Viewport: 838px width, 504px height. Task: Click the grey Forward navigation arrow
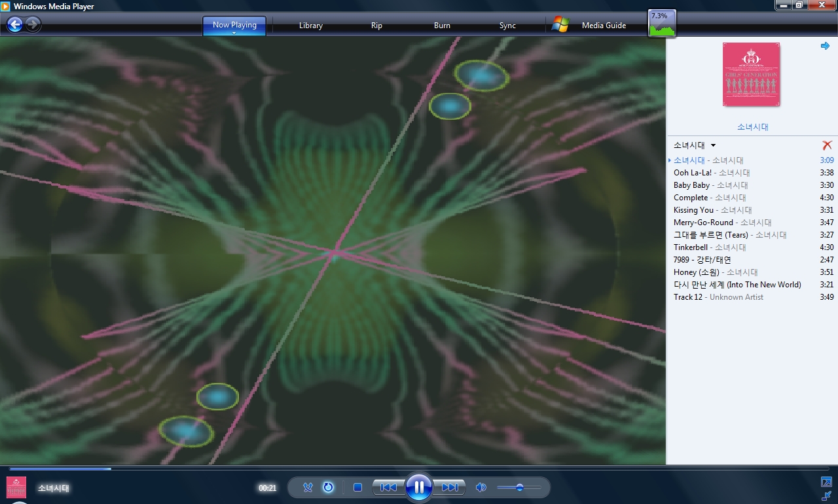coord(33,25)
